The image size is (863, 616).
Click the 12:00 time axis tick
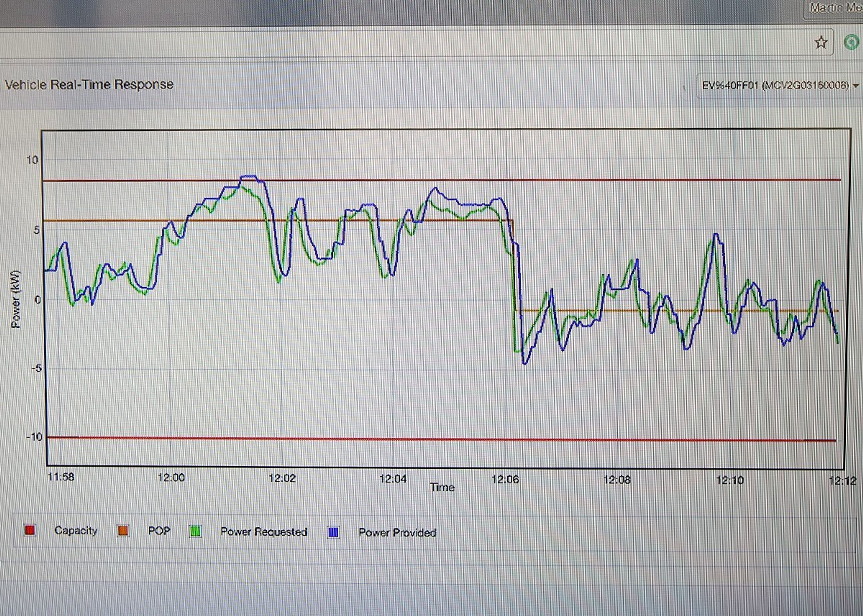coord(171,477)
